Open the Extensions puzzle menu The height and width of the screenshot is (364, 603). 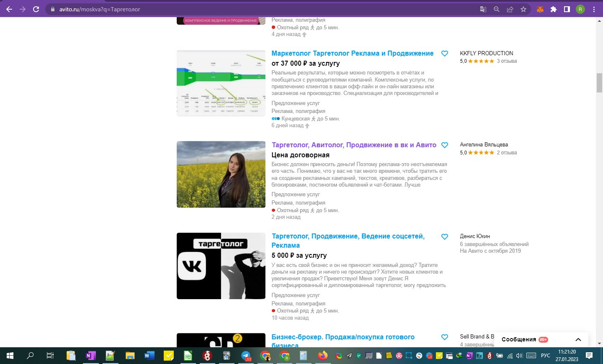pyautogui.click(x=554, y=9)
